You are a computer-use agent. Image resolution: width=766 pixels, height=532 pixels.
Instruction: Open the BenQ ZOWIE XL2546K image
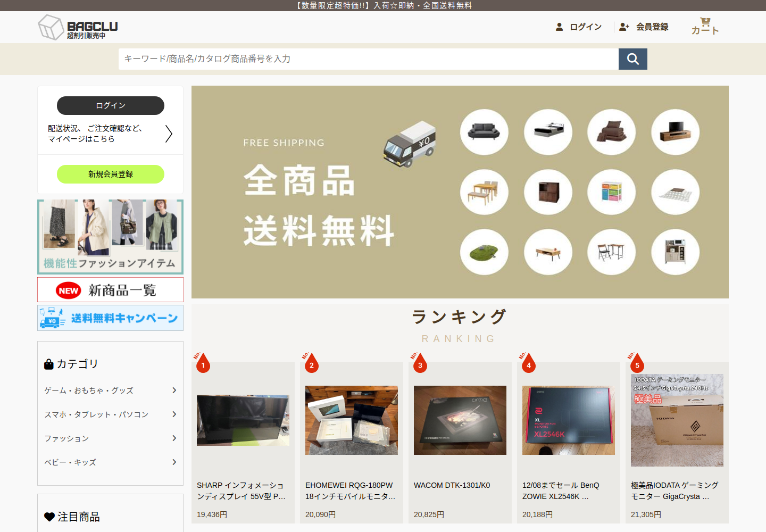(x=569, y=420)
